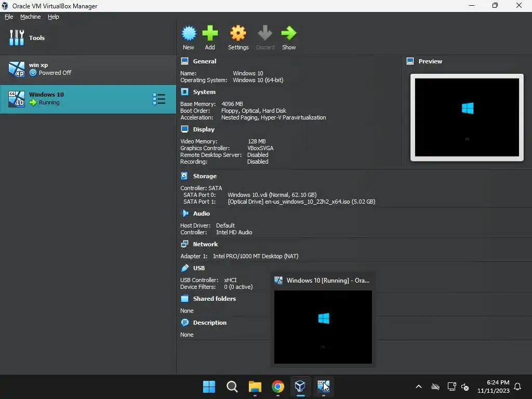
Task: Click the '4096 MB' base memory value
Action: [232, 104]
